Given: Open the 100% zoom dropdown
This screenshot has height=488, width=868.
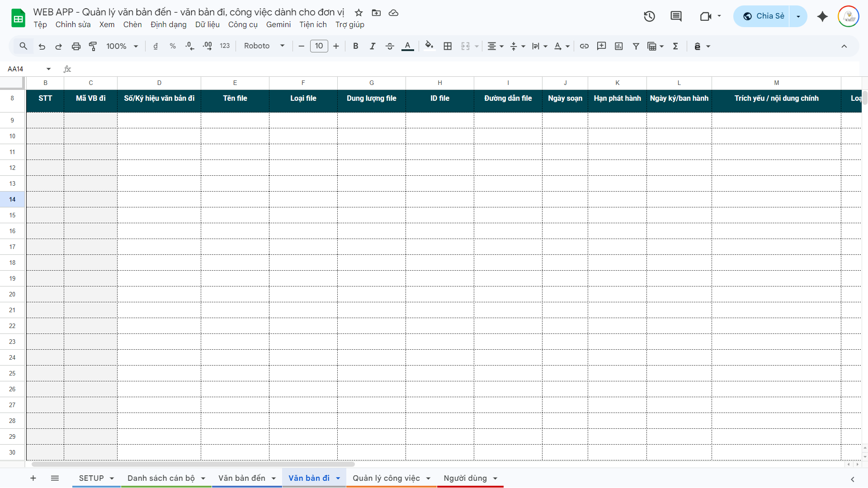Looking at the screenshot, I should (x=122, y=46).
